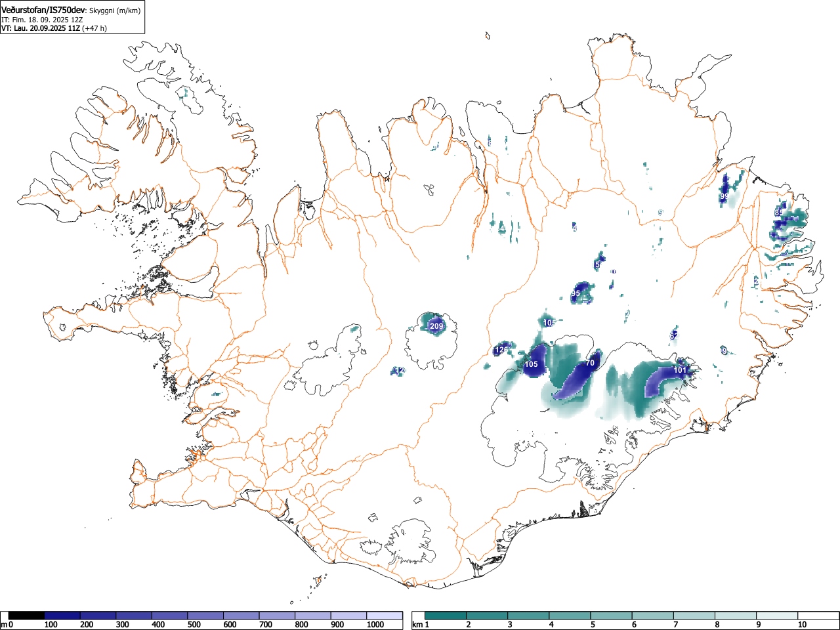Click the '6' tick on the km legend
Screen dimensions: 840x630
tap(634, 625)
